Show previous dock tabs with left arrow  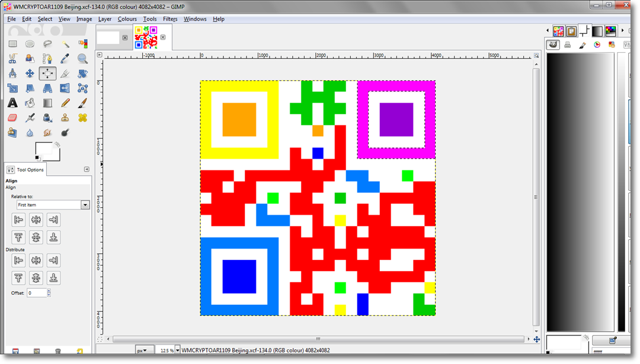[x=548, y=31]
